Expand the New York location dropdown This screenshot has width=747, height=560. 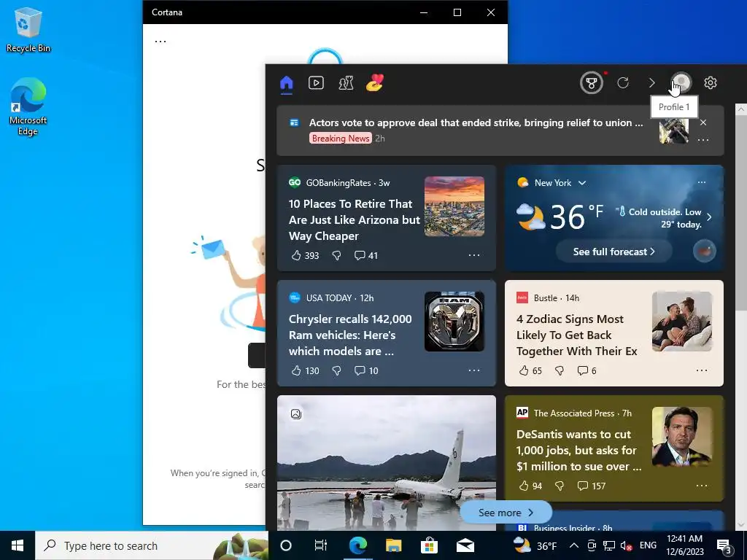click(582, 183)
